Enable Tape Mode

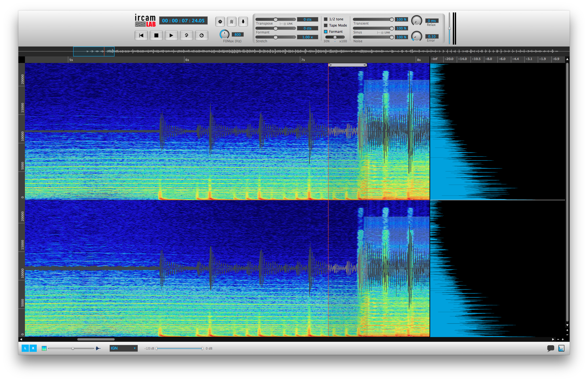(325, 25)
